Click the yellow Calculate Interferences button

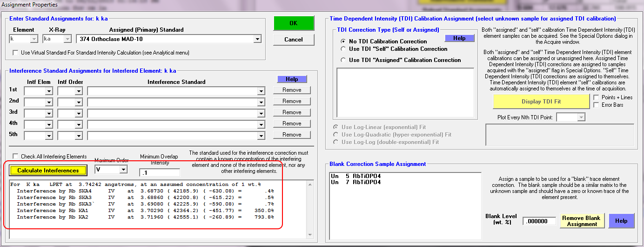click(x=48, y=171)
